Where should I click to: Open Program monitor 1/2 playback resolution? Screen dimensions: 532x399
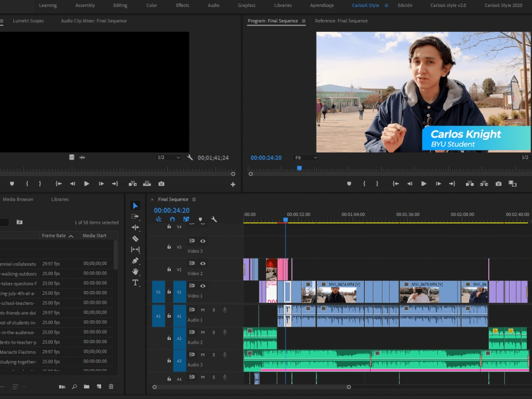(x=525, y=157)
